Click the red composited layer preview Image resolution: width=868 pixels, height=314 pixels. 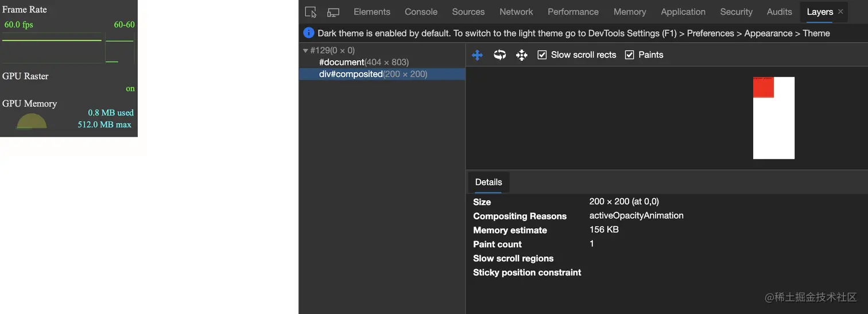pos(764,87)
